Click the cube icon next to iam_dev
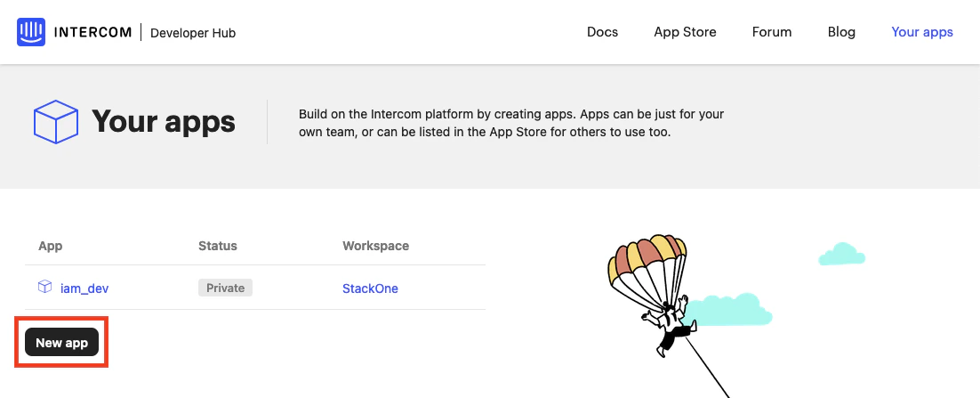This screenshot has width=980, height=398. click(45, 287)
